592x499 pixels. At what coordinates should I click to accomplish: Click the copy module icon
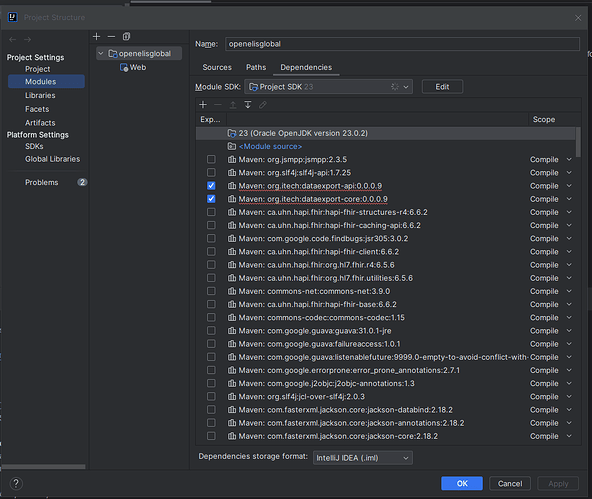pyautogui.click(x=126, y=37)
